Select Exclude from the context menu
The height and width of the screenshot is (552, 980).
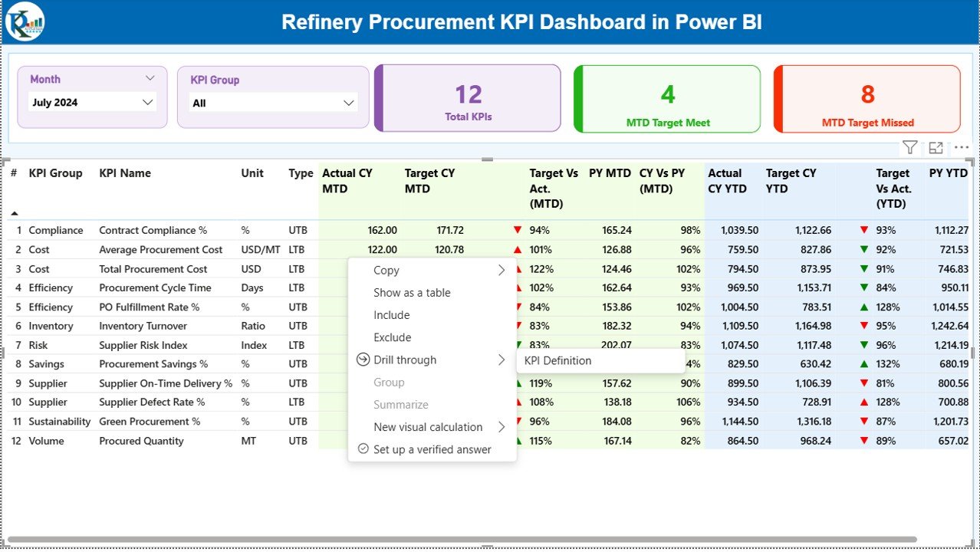click(391, 337)
